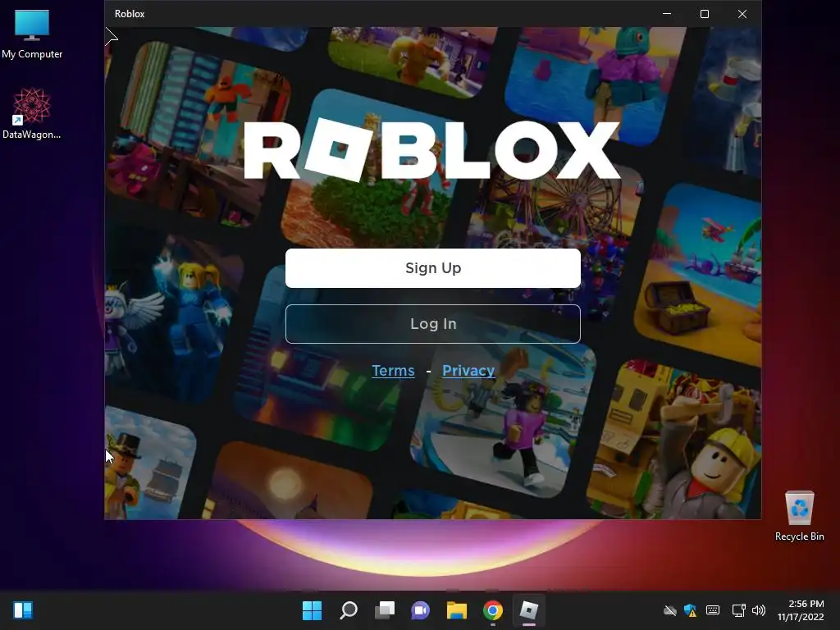Close the Roblox window
The width and height of the screenshot is (840, 630).
coord(742,14)
